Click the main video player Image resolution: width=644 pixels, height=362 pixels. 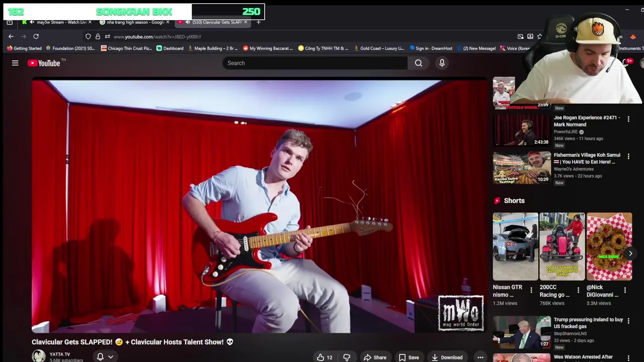point(260,205)
